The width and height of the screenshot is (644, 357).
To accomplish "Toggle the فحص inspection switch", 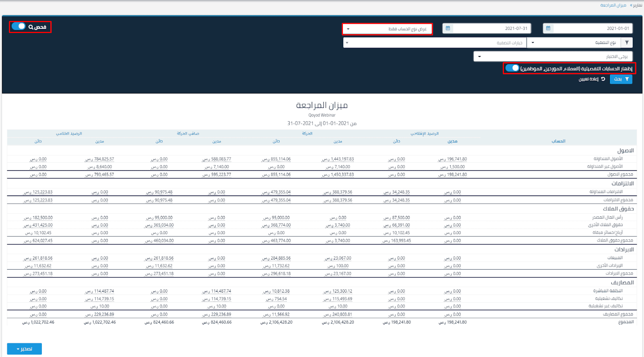I will coord(19,26).
